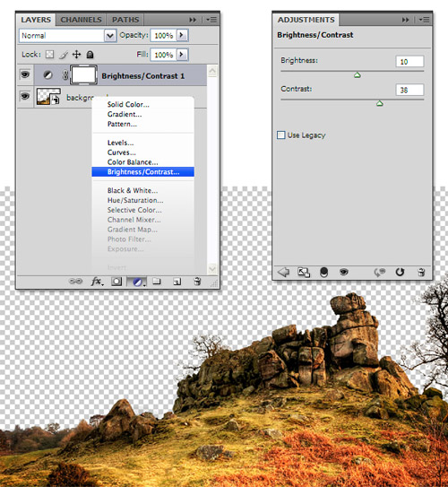Enable Use Legacy checkbox
This screenshot has height=487, width=448.
click(x=281, y=135)
